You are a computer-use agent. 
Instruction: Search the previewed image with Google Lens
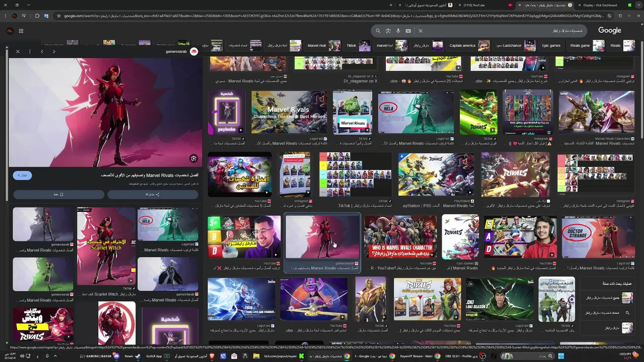[x=193, y=158]
